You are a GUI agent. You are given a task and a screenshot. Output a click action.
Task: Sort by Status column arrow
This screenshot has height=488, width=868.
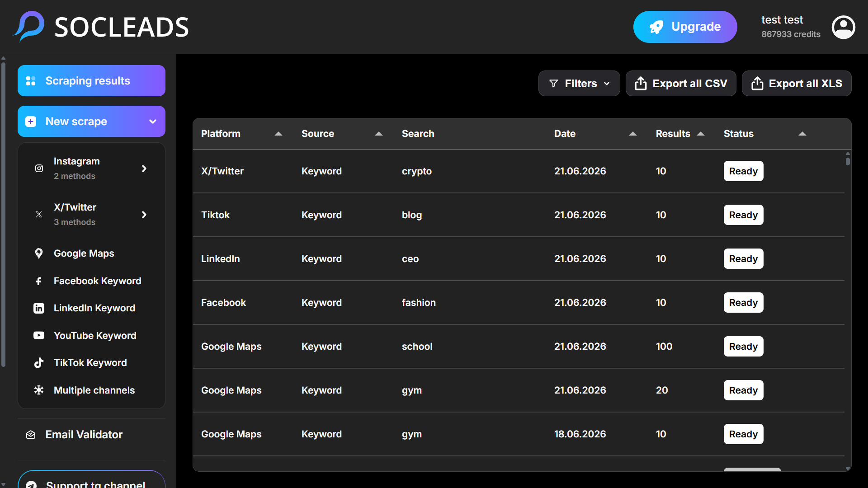tap(802, 134)
